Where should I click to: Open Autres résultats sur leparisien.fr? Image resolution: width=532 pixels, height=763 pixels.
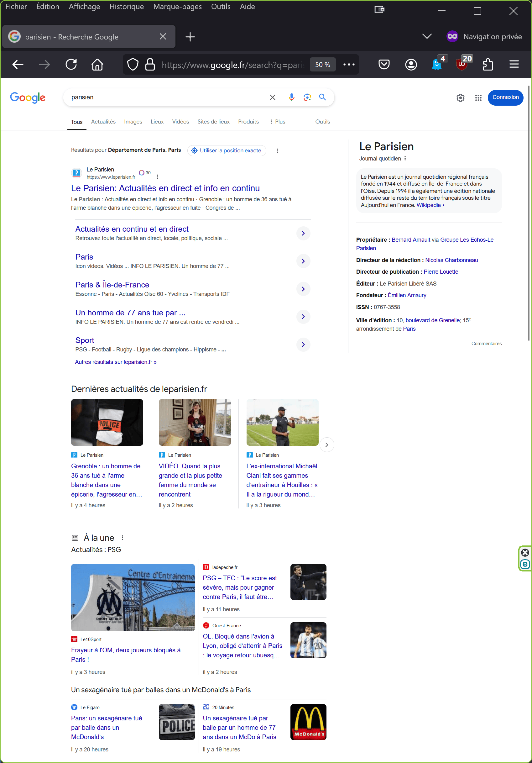[x=116, y=362]
